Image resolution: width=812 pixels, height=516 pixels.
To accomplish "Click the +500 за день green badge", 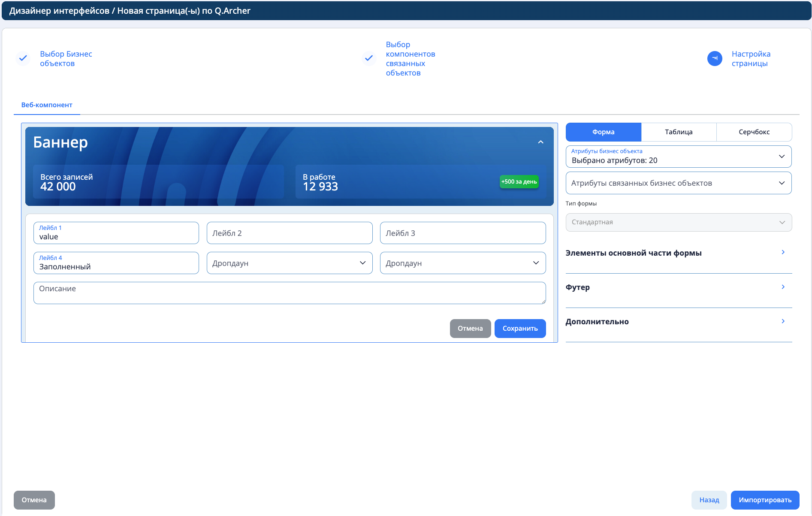I will tap(519, 182).
